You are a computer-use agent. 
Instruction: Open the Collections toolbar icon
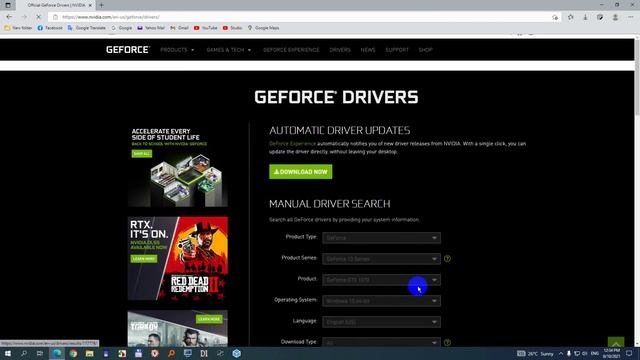pyautogui.click(x=600, y=17)
